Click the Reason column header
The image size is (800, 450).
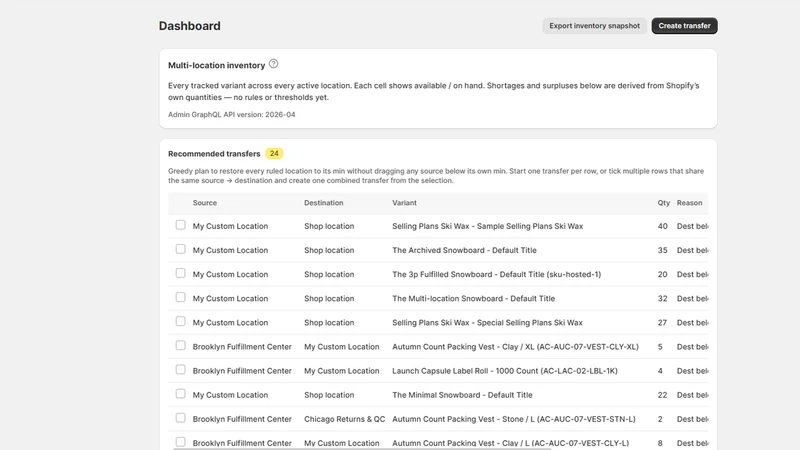point(689,203)
